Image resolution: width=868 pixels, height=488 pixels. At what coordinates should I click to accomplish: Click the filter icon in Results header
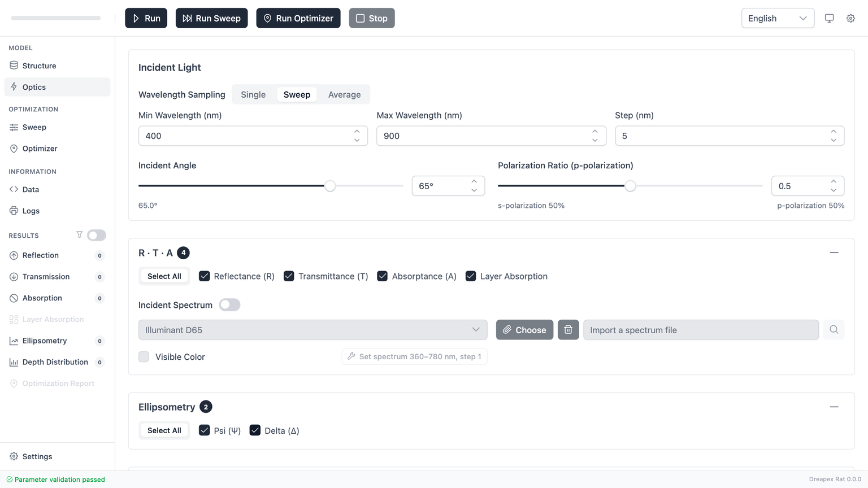79,235
